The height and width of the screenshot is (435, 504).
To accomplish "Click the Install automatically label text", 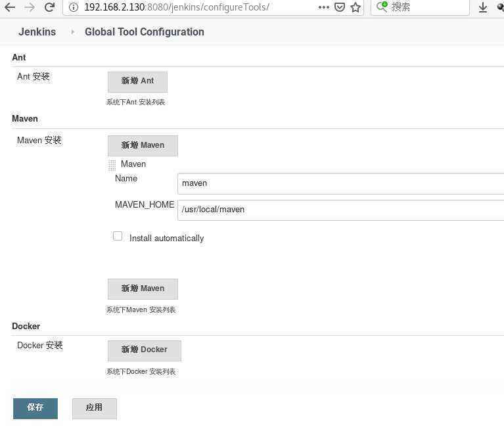I will (166, 239).
